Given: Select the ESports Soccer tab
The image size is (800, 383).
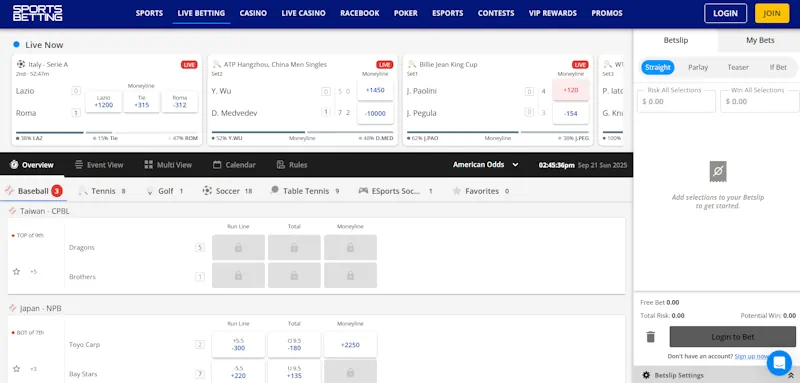Looking at the screenshot, I should [x=395, y=191].
